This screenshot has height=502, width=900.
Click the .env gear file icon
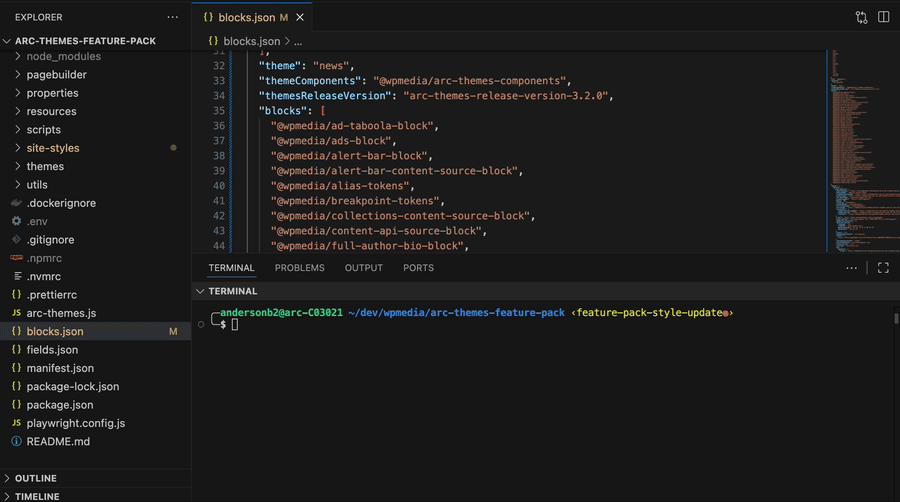tap(17, 221)
